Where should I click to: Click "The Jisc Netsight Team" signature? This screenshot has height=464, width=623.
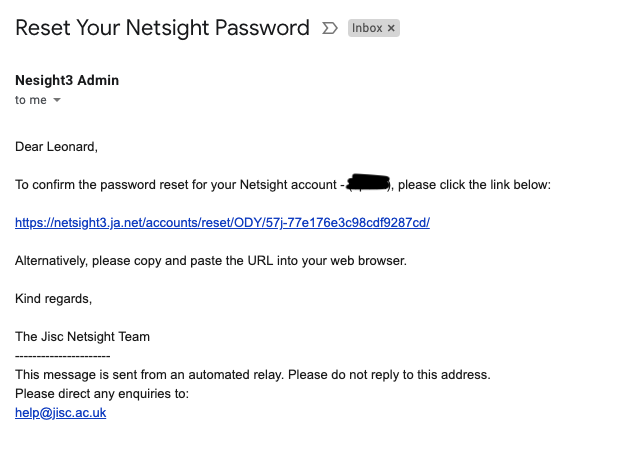tap(82, 337)
